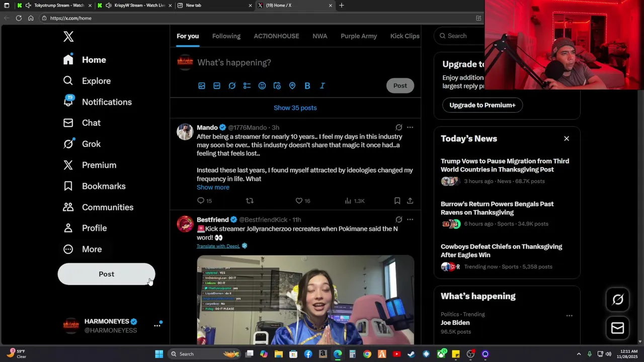Open a new browser tab with plus
644x362 pixels.
coord(342,6)
